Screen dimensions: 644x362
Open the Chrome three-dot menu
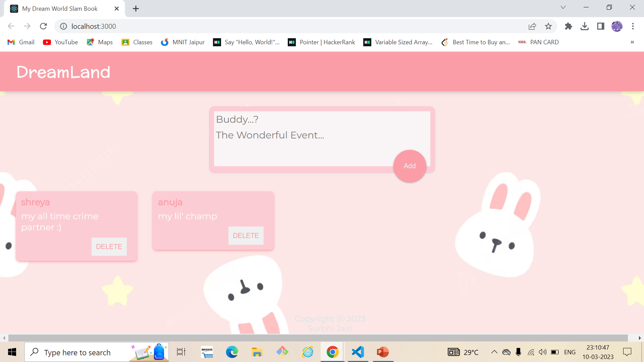633,26
